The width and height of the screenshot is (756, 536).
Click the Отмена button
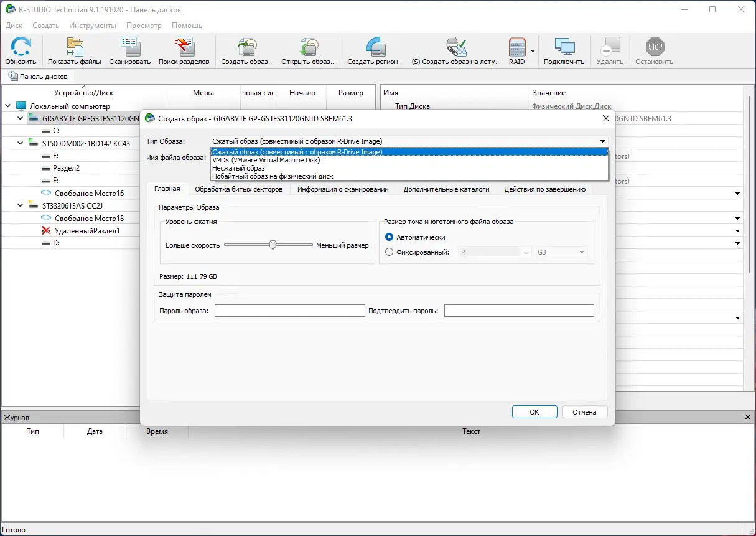click(x=585, y=412)
